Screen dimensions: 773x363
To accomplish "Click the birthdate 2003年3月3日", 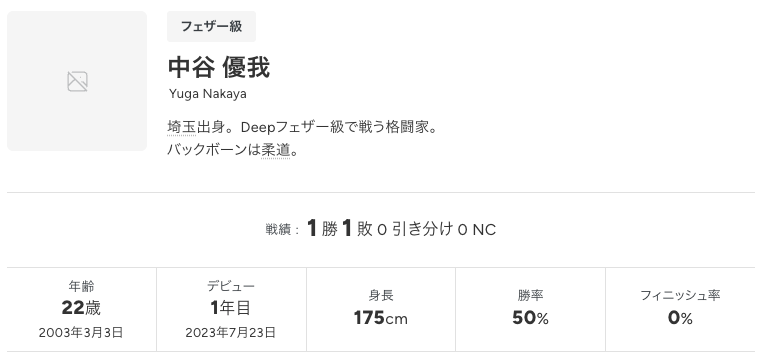I will [x=81, y=333].
